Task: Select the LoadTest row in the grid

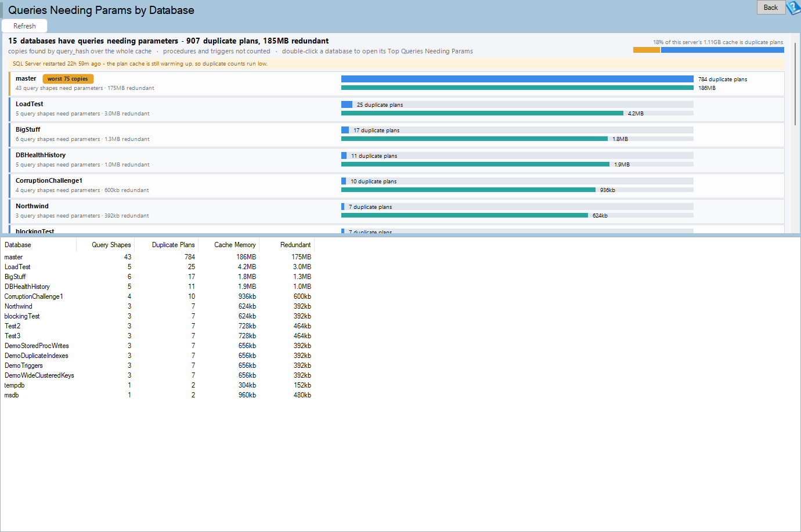Action: (x=157, y=267)
